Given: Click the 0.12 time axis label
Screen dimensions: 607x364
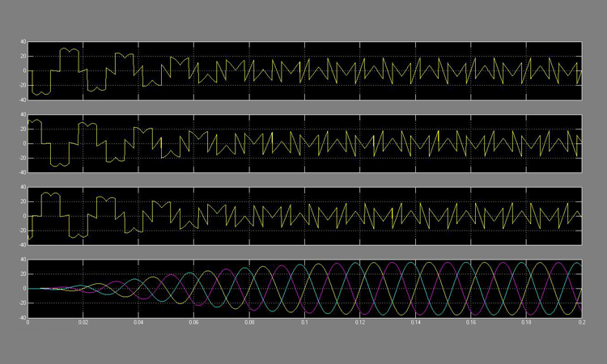Looking at the screenshot, I should [359, 323].
